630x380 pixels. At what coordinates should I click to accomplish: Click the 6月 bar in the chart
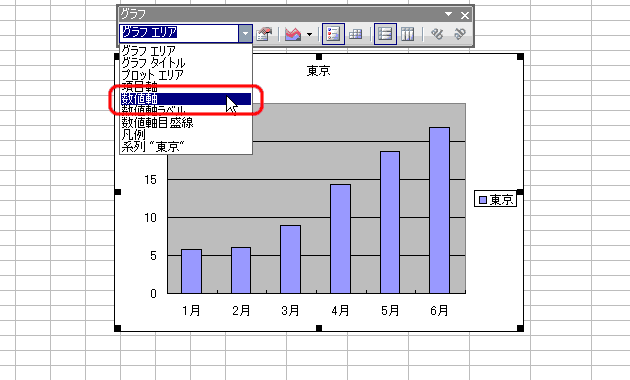pos(440,210)
